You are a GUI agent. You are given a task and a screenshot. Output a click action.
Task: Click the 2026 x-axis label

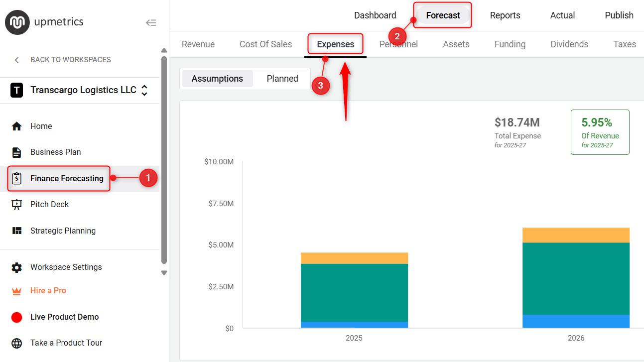576,338
